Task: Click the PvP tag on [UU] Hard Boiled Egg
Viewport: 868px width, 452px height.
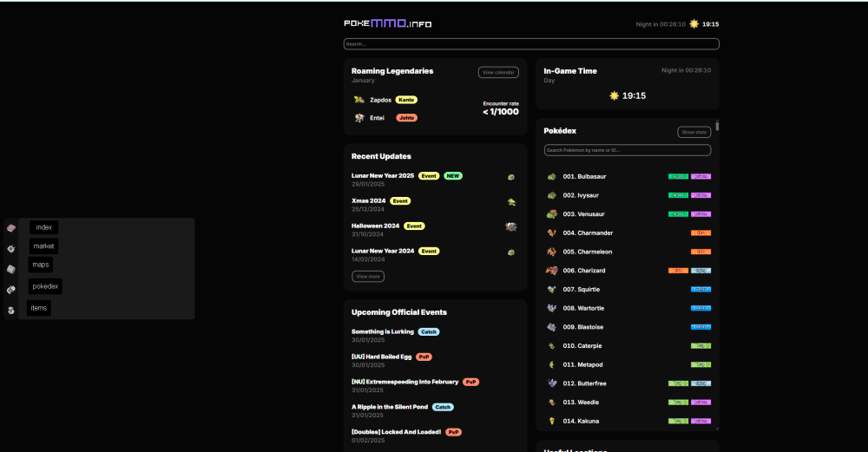Action: pos(424,357)
